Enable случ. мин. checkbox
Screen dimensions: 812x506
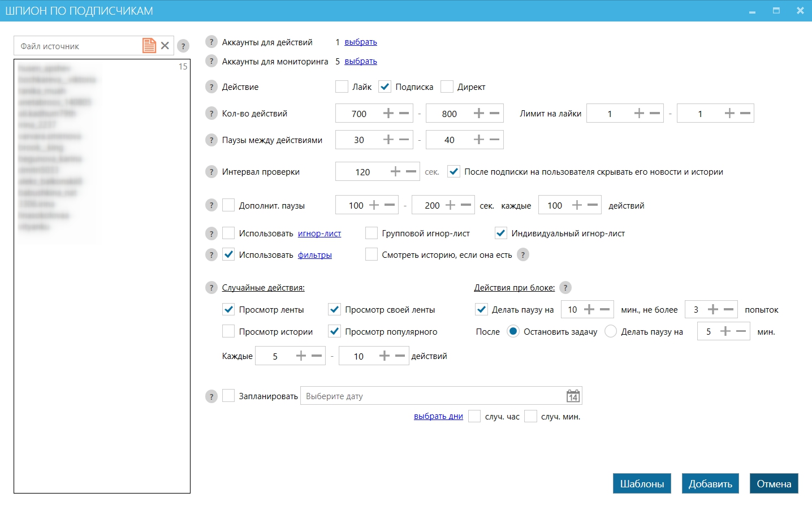pos(530,416)
